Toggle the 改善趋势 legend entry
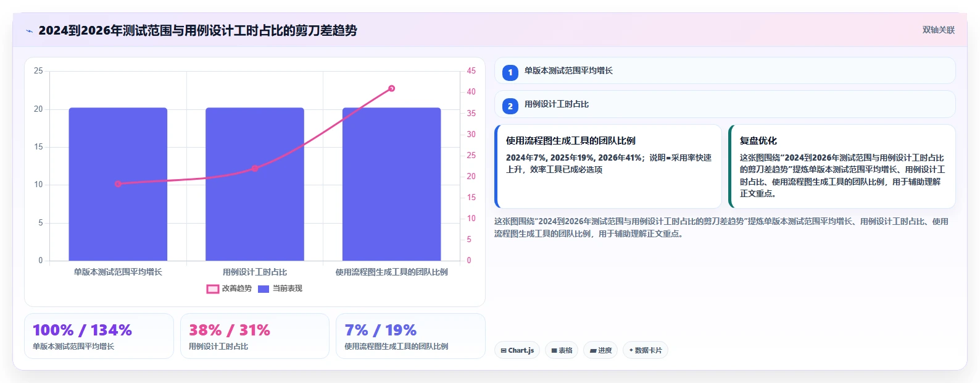 (229, 288)
